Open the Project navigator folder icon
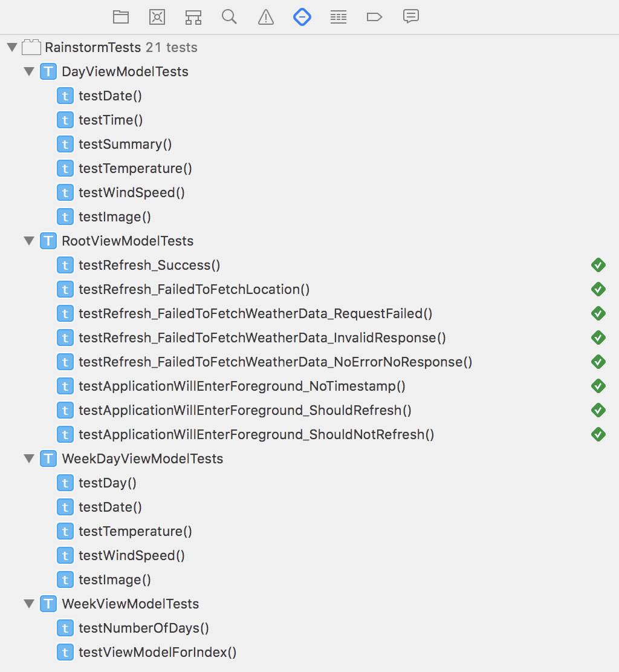Screen dimensions: 619x672 (120, 17)
